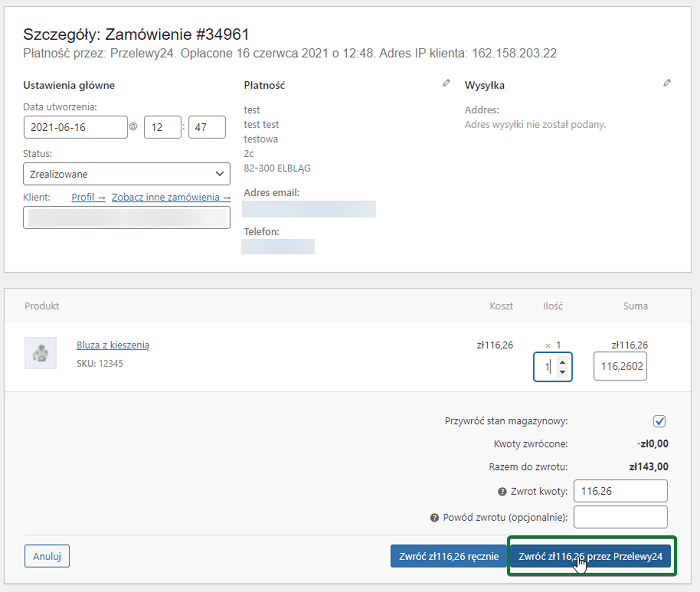Toggle Przywróć stan magazynowy checkbox

pos(659,421)
